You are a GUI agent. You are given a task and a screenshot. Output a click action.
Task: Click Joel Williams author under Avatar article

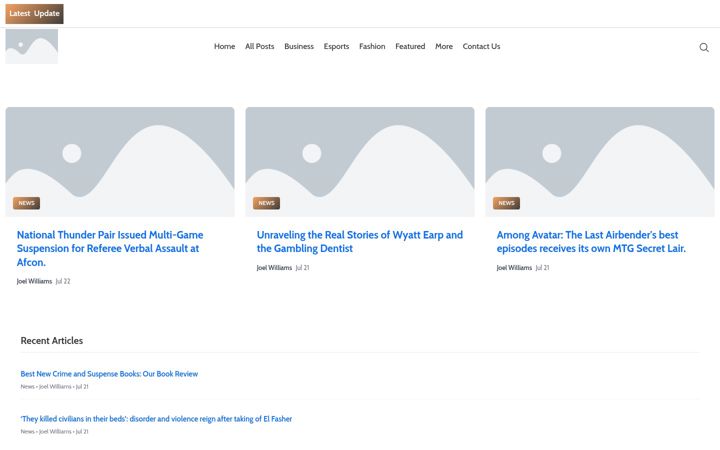pyautogui.click(x=514, y=267)
